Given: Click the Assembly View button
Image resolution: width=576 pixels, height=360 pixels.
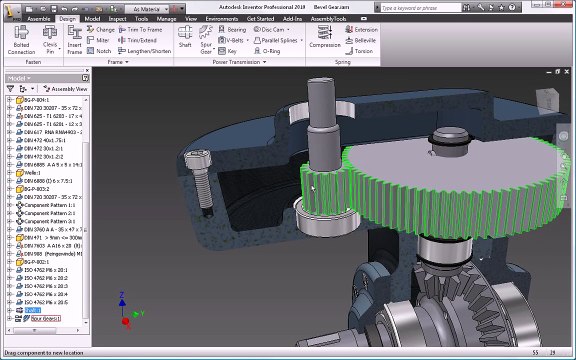Looking at the screenshot, I should [65, 89].
